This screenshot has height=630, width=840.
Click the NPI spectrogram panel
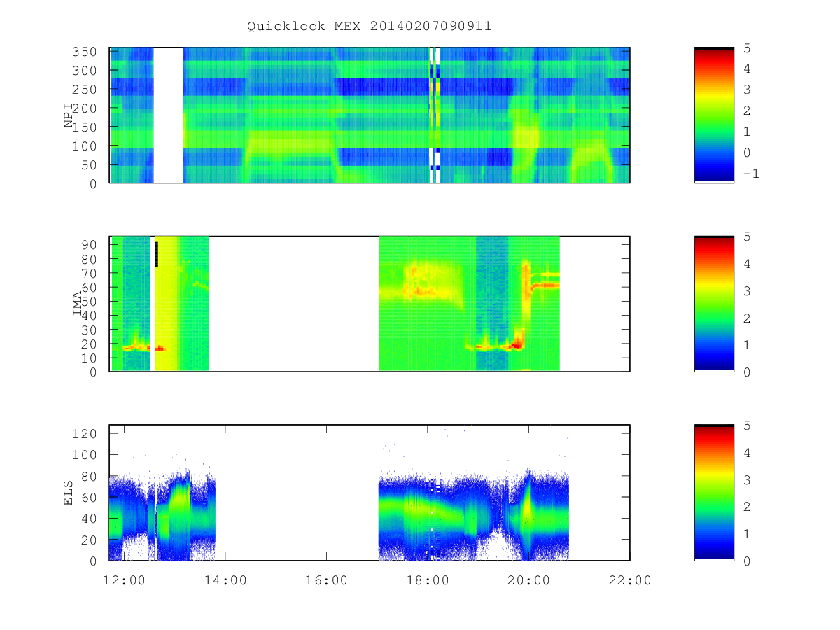pyautogui.click(x=370, y=115)
